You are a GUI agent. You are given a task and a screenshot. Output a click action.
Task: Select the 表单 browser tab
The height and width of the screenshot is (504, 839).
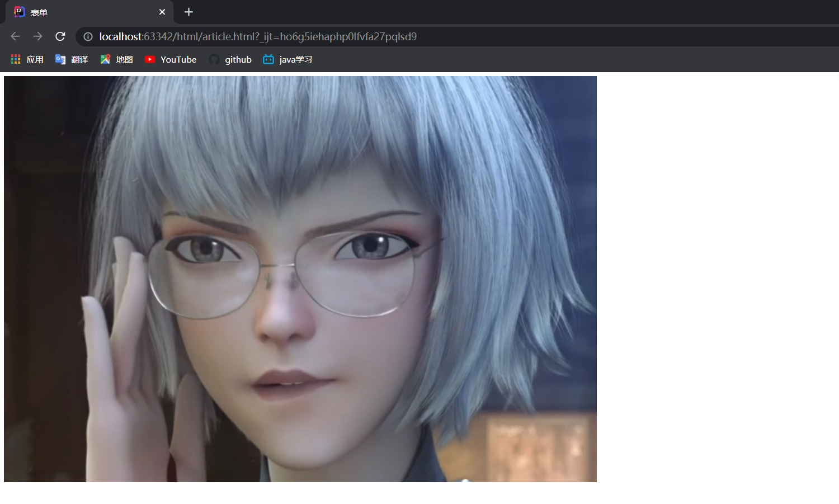coord(89,12)
